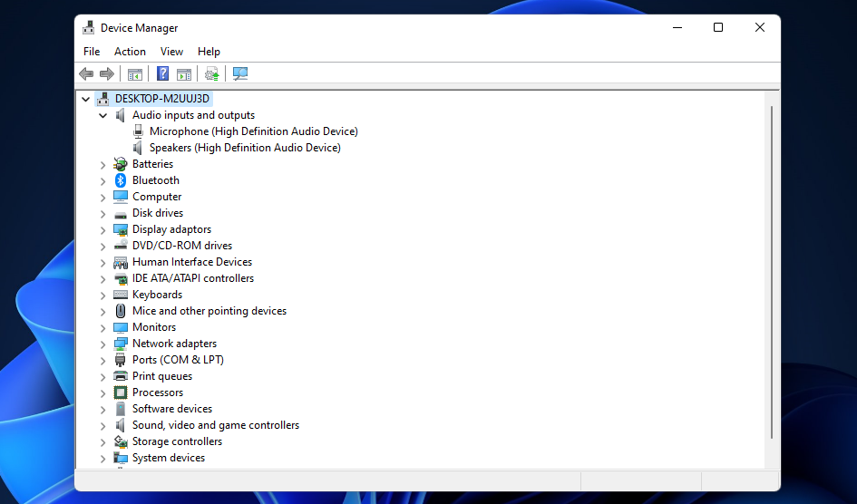Open the Action menu
The height and width of the screenshot is (504, 857).
tap(130, 52)
